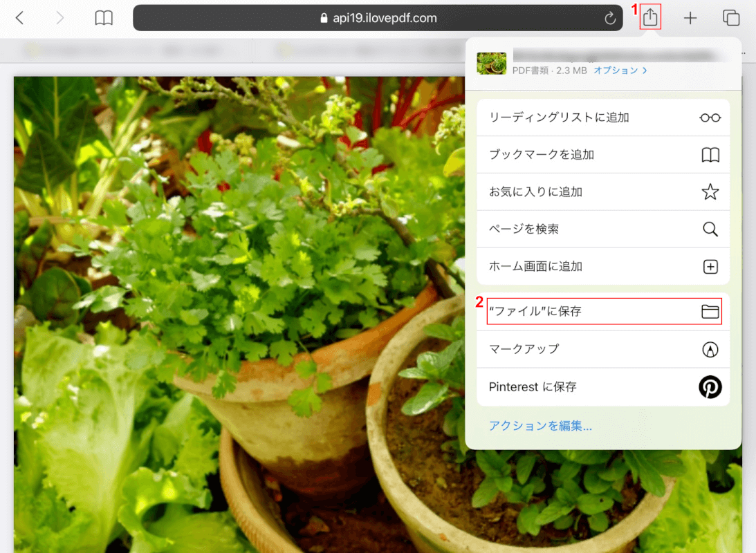This screenshot has width=756, height=553.
Task: Select ページを検索
Action: tap(602, 229)
